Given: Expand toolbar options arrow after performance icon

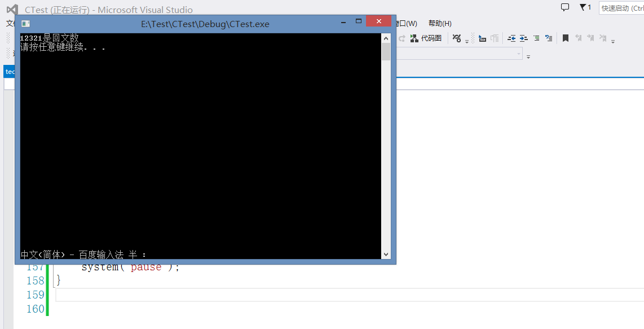Looking at the screenshot, I should tap(467, 42).
